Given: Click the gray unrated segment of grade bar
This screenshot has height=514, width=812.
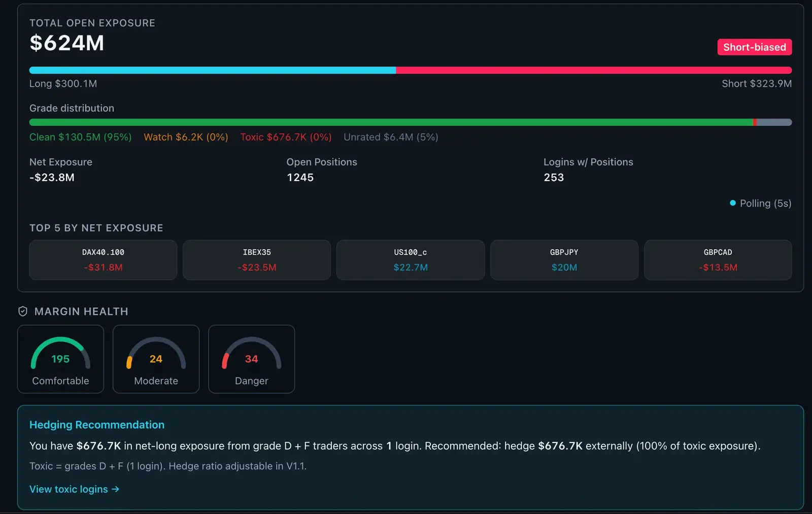Looking at the screenshot, I should click(x=774, y=122).
